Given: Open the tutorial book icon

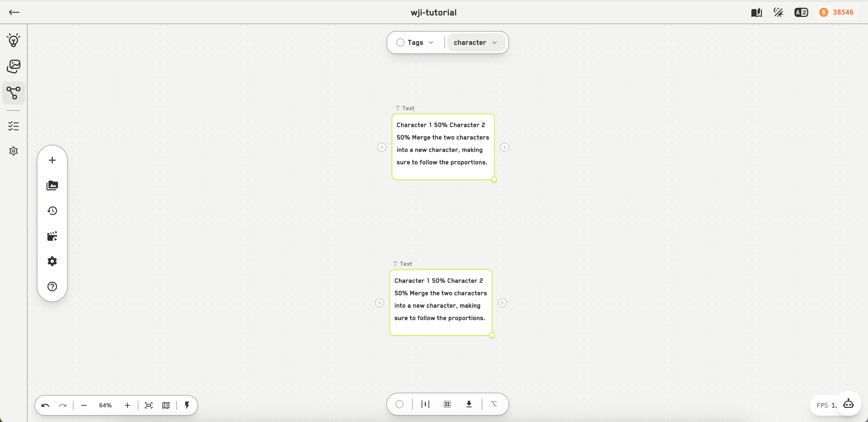Looking at the screenshot, I should (756, 12).
